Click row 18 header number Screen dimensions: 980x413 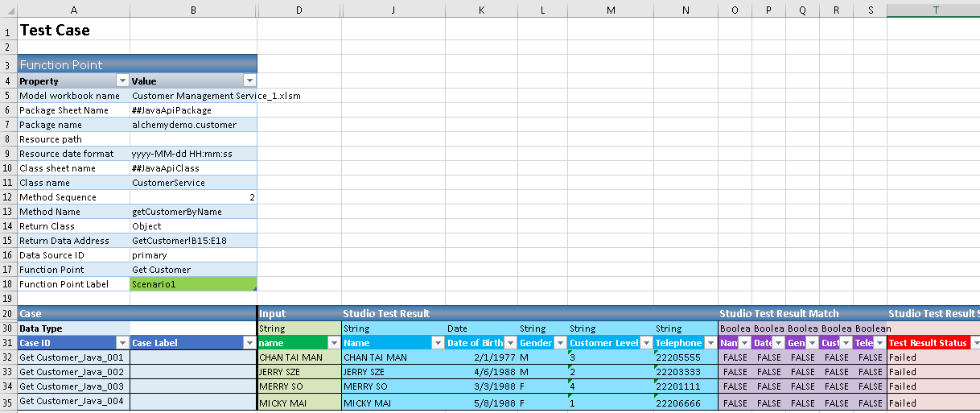pos(8,284)
